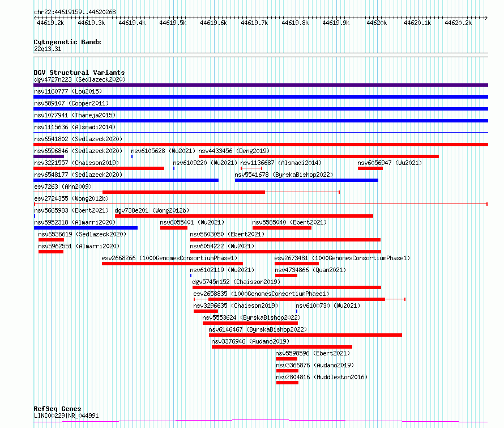
Task: Select esv2673481 (1000GenomesConsortiumPhase1) label
Action: (x=342, y=258)
